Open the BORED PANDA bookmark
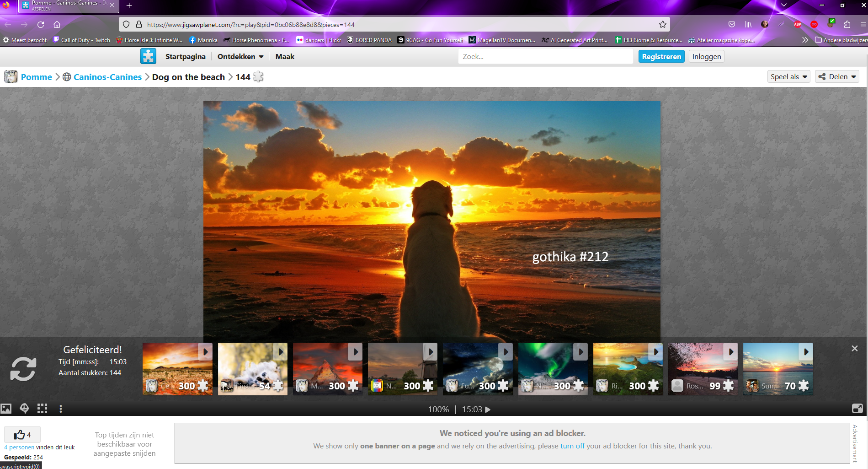The image size is (868, 469). point(369,40)
